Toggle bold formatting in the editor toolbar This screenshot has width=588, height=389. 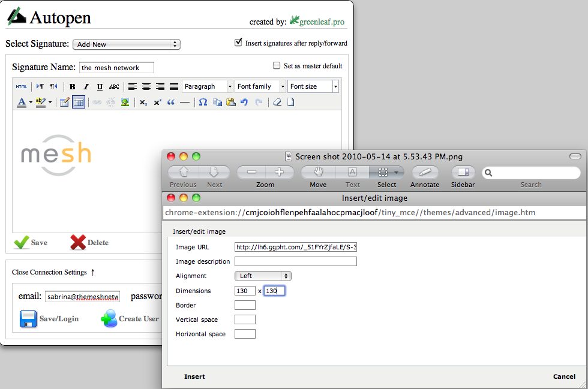pyautogui.click(x=72, y=87)
